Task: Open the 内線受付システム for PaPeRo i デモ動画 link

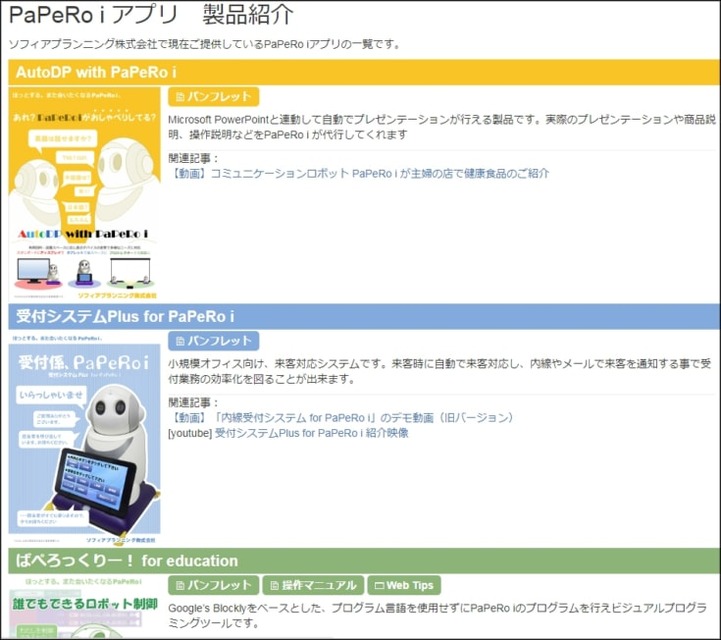Action: coord(341,418)
